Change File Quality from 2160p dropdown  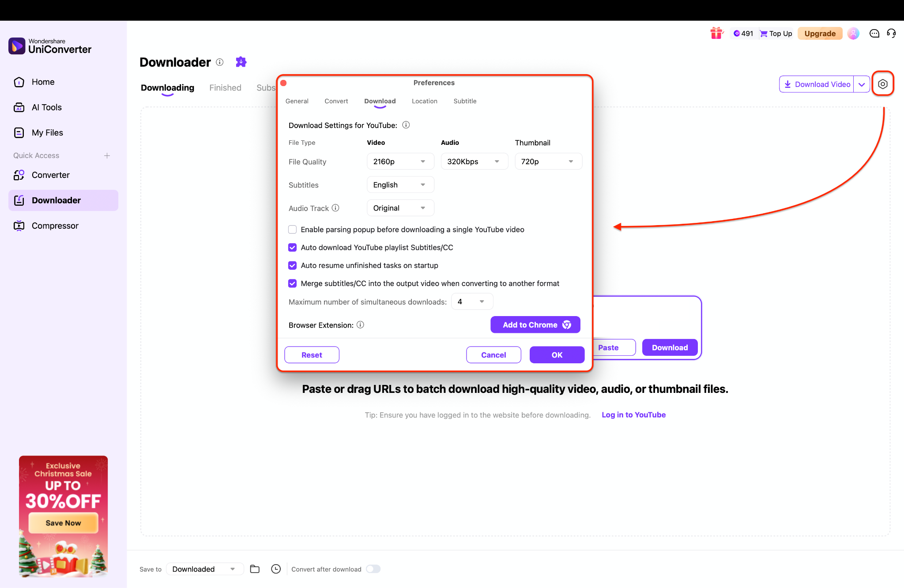coord(400,161)
